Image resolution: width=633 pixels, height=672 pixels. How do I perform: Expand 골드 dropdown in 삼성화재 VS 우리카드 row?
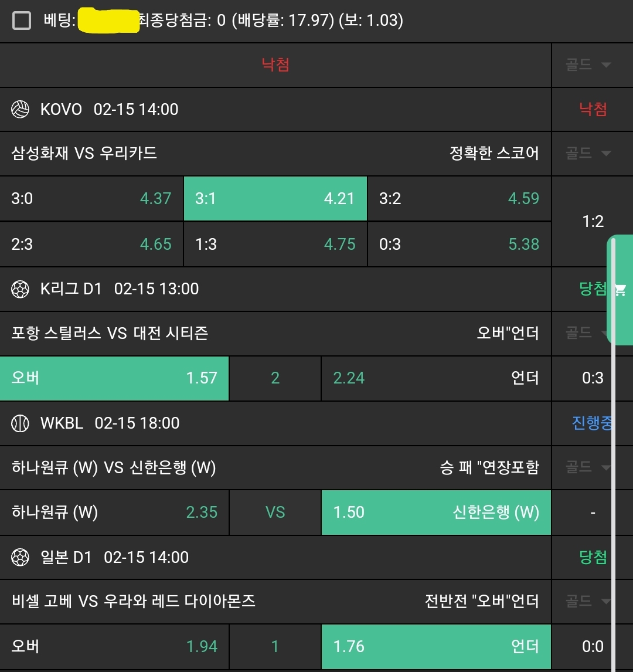[588, 154]
